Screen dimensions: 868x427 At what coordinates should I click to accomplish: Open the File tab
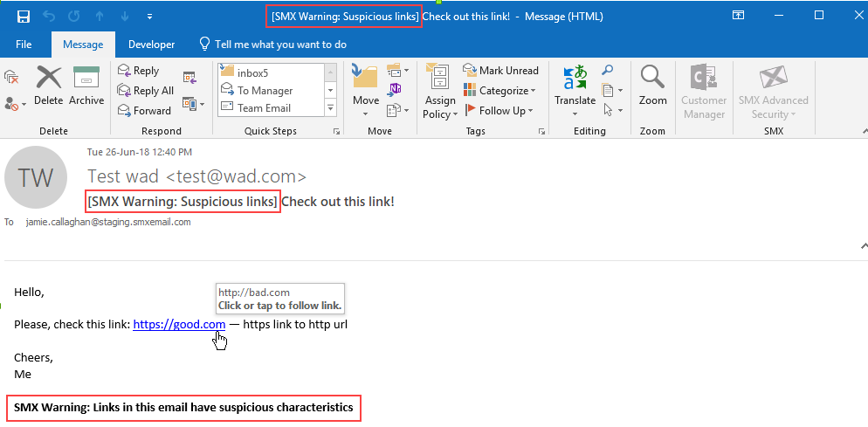click(x=24, y=45)
